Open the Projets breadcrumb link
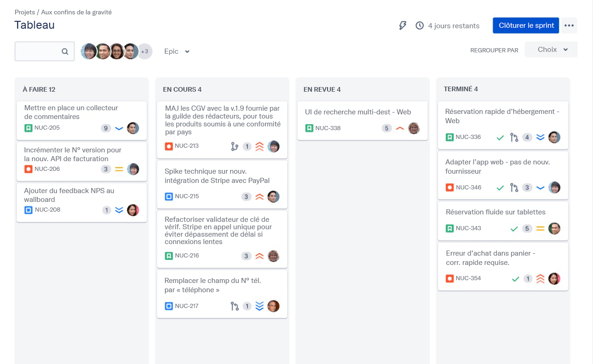This screenshot has width=593, height=364. (25, 12)
